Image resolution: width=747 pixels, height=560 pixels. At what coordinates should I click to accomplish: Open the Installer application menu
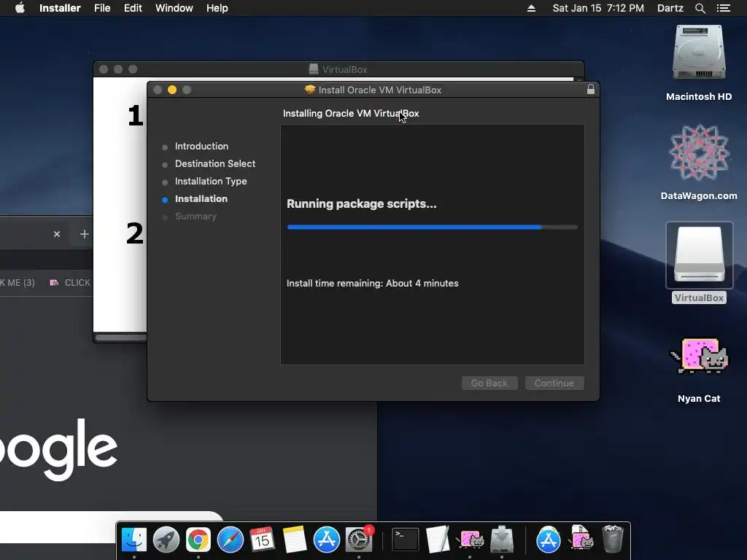[60, 8]
